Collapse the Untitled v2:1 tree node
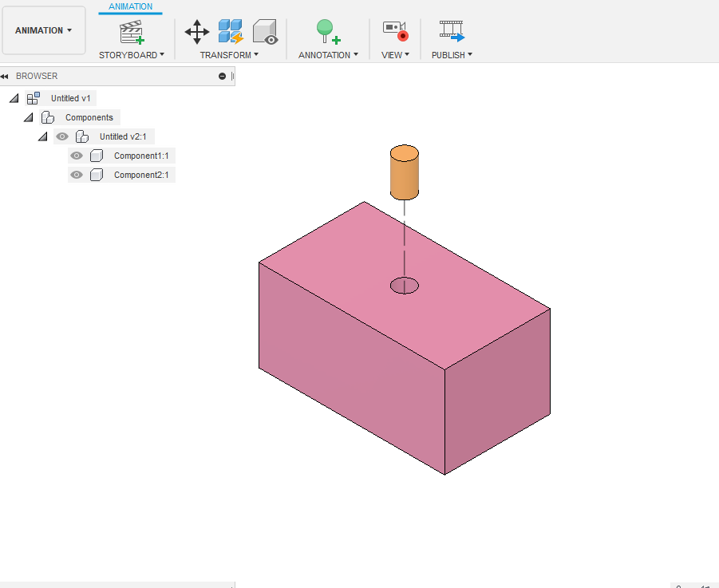 coord(42,136)
